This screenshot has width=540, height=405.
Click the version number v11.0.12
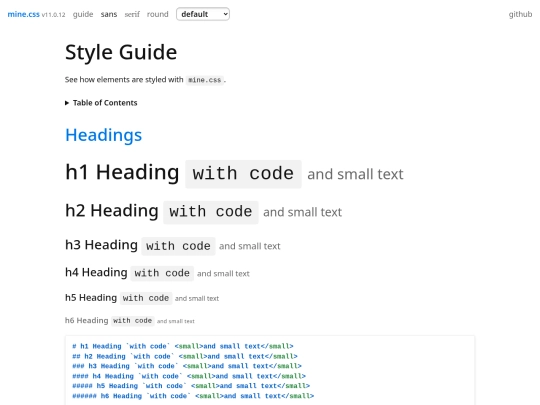click(x=53, y=15)
